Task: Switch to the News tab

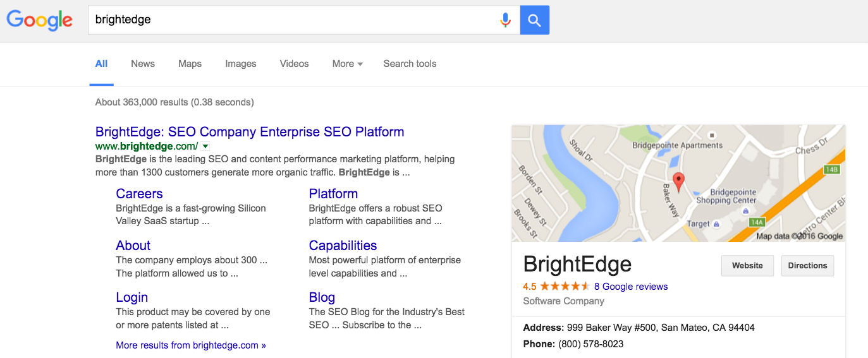Action: [143, 64]
